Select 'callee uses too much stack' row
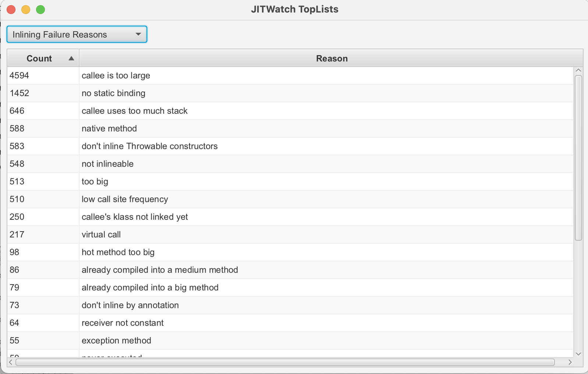Viewport: 588px width, 374px height. pos(290,111)
